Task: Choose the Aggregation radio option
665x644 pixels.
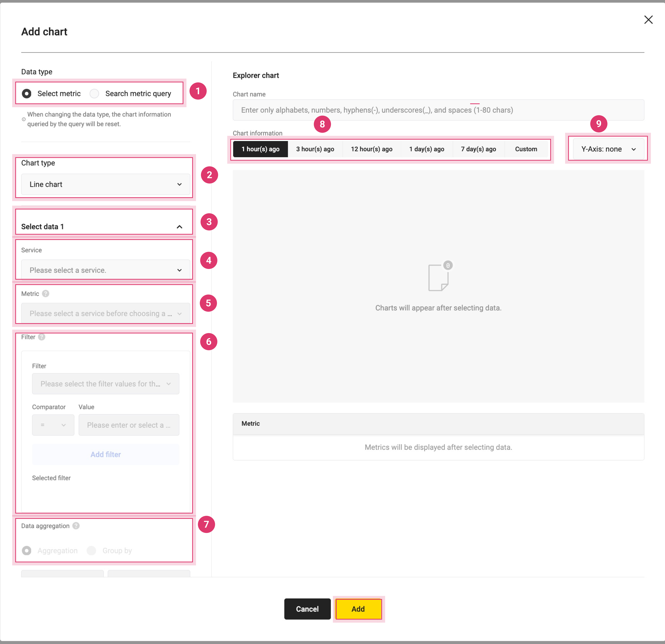Action: pyautogui.click(x=27, y=551)
